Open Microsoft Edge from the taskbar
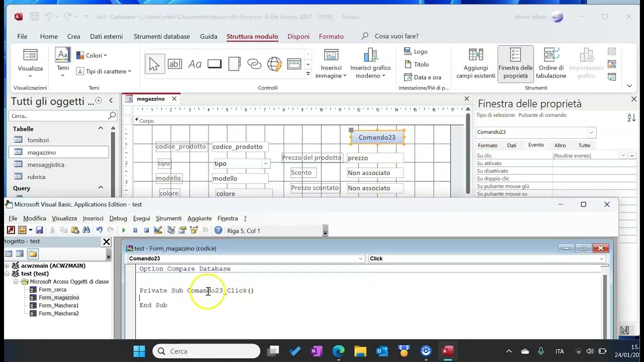Image resolution: width=644 pixels, height=362 pixels. coord(339,351)
